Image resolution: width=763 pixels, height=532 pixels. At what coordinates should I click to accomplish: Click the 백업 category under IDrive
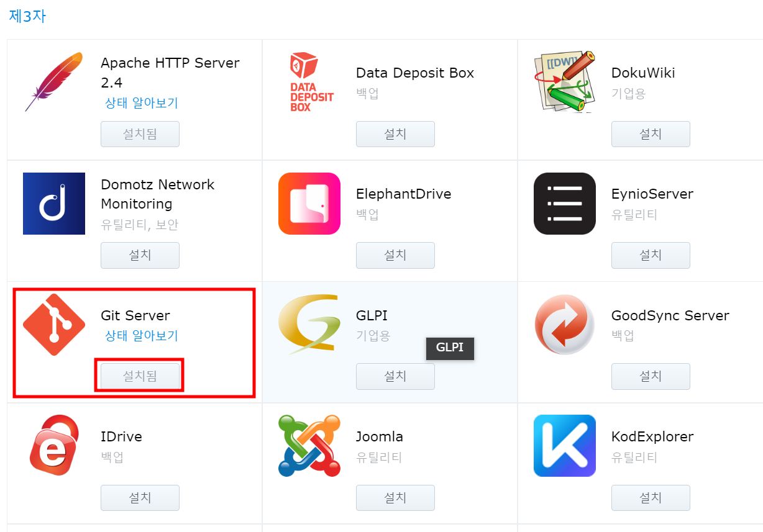tap(112, 458)
